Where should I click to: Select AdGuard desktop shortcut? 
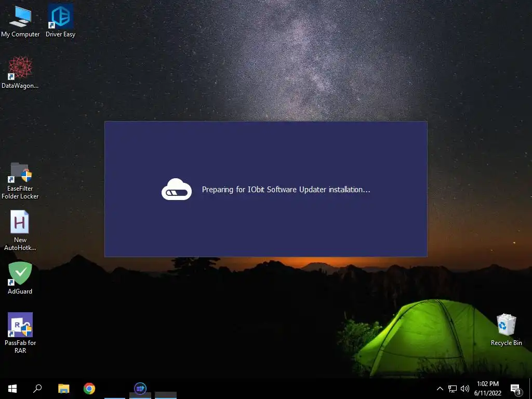(x=20, y=278)
